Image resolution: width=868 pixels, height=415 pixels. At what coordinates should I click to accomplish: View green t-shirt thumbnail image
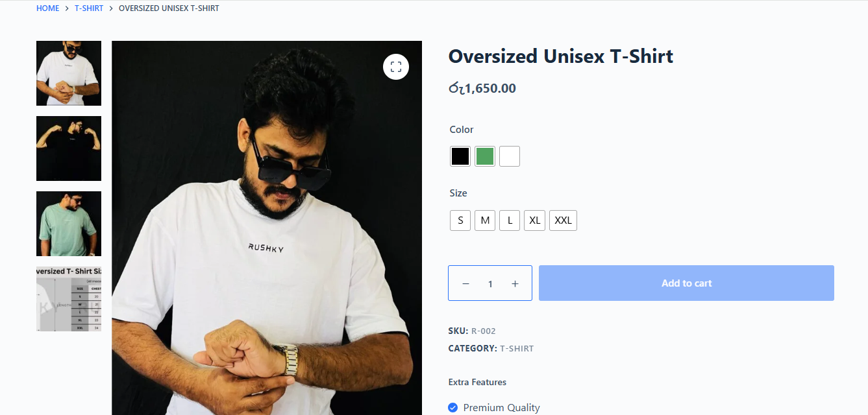pyautogui.click(x=69, y=224)
